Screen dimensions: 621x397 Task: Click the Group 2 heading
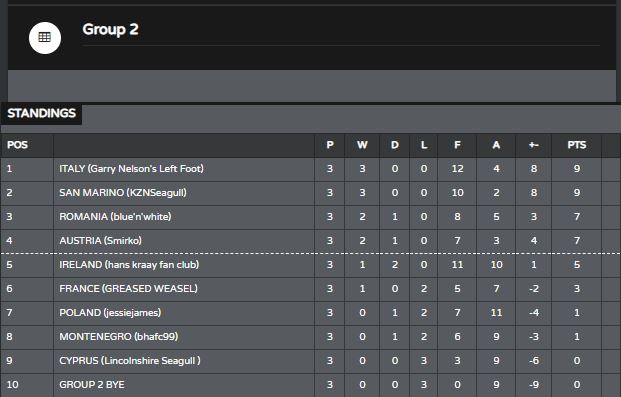tap(110, 29)
